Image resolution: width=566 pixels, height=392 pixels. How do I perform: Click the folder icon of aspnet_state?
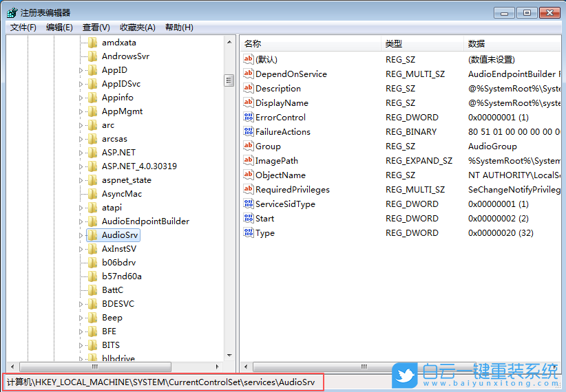(93, 180)
